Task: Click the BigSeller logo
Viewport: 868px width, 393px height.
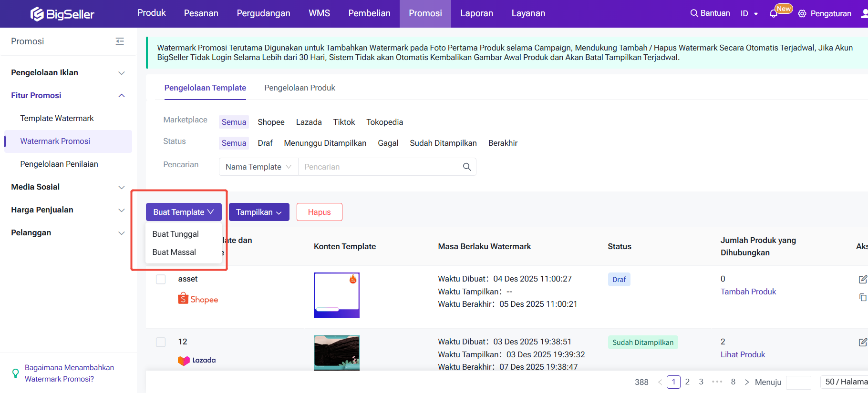Action: pyautogui.click(x=62, y=14)
